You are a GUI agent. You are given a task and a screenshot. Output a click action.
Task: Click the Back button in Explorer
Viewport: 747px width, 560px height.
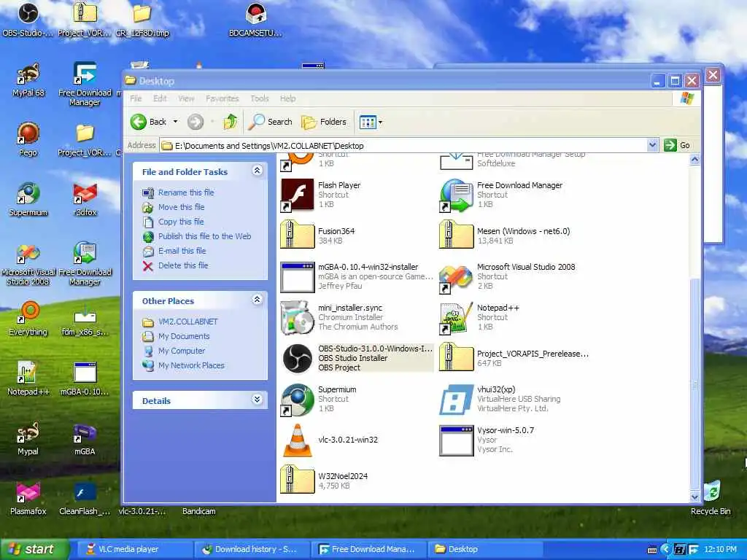pos(149,122)
